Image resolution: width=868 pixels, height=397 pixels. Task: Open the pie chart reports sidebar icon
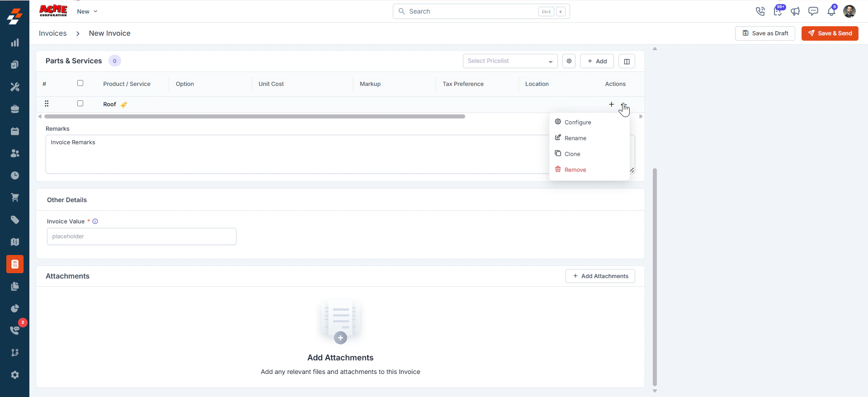click(x=15, y=308)
